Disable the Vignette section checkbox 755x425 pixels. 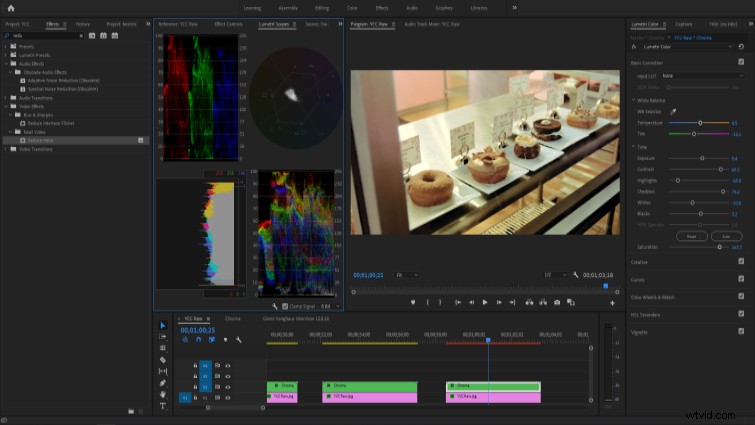tap(741, 332)
